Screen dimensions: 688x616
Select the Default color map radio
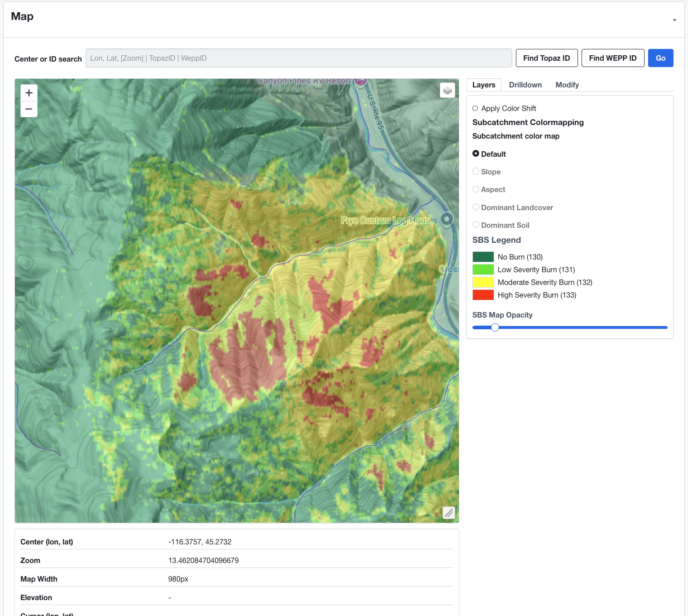coord(476,154)
